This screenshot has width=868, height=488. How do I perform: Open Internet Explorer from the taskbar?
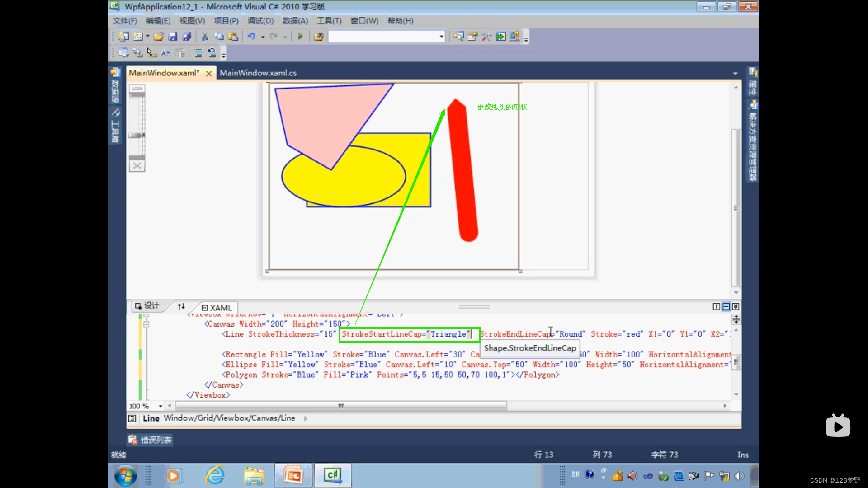pos(215,475)
